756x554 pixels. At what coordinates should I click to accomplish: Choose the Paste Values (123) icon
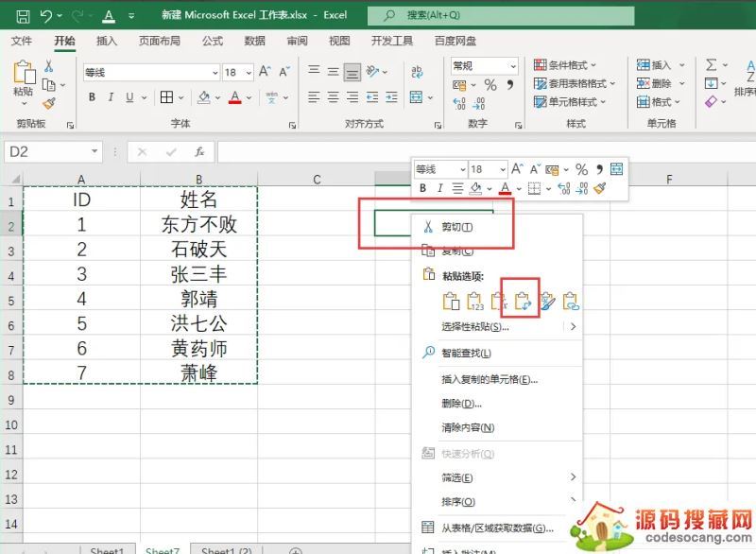point(474,302)
